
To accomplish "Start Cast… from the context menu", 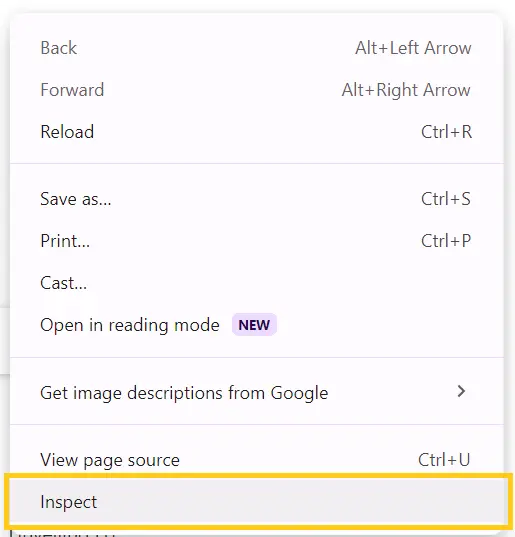I will [256, 283].
